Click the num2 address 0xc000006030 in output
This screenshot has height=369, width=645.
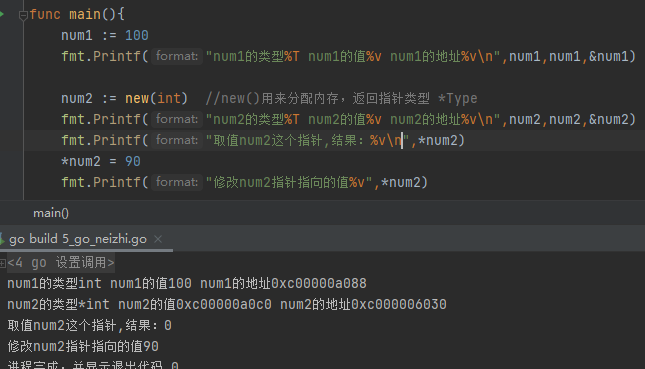pyautogui.click(x=399, y=304)
